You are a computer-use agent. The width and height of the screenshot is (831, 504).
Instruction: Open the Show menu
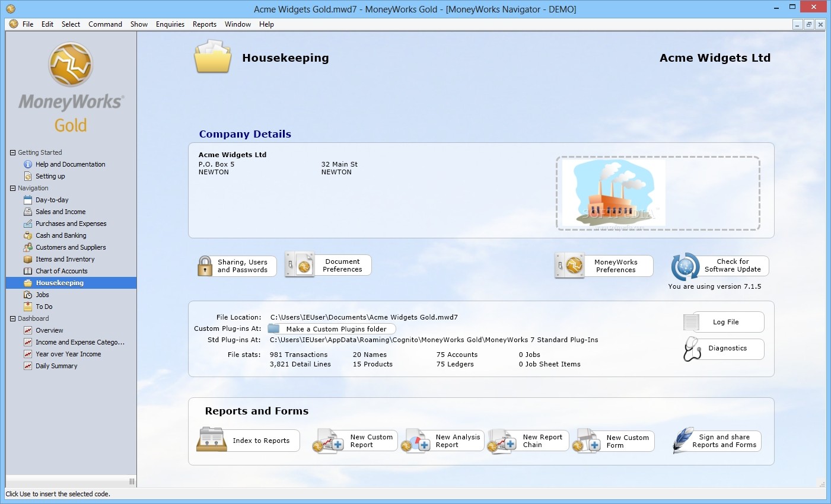(x=139, y=24)
